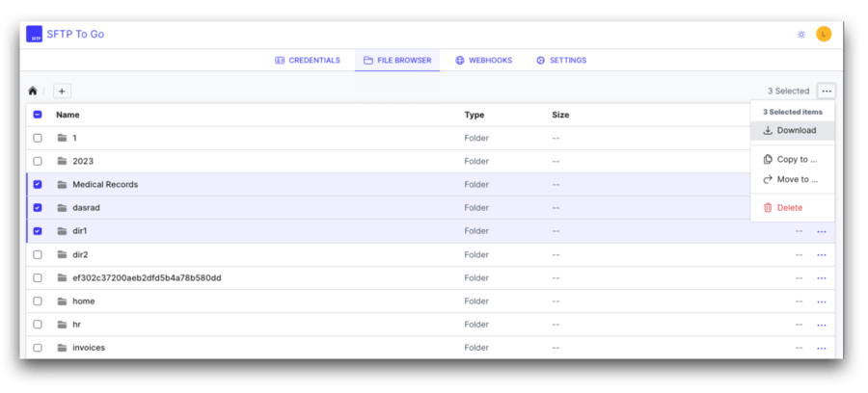The height and width of the screenshot is (393, 868).
Task: Sort by the Type column header
Action: (x=475, y=115)
